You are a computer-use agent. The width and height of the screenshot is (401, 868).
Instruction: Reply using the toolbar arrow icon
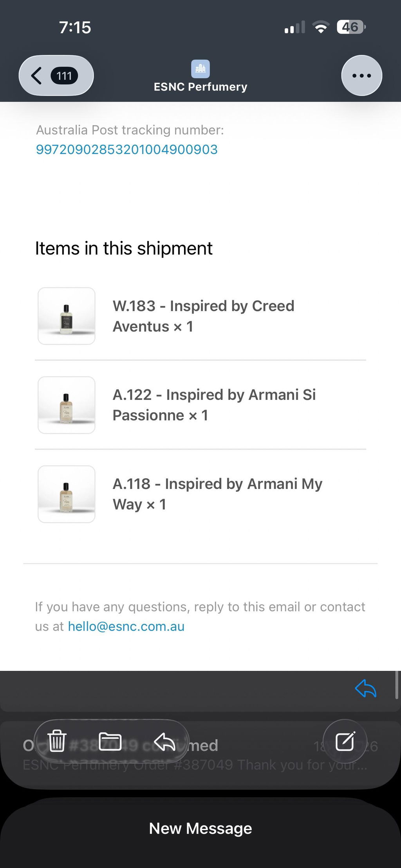click(164, 742)
